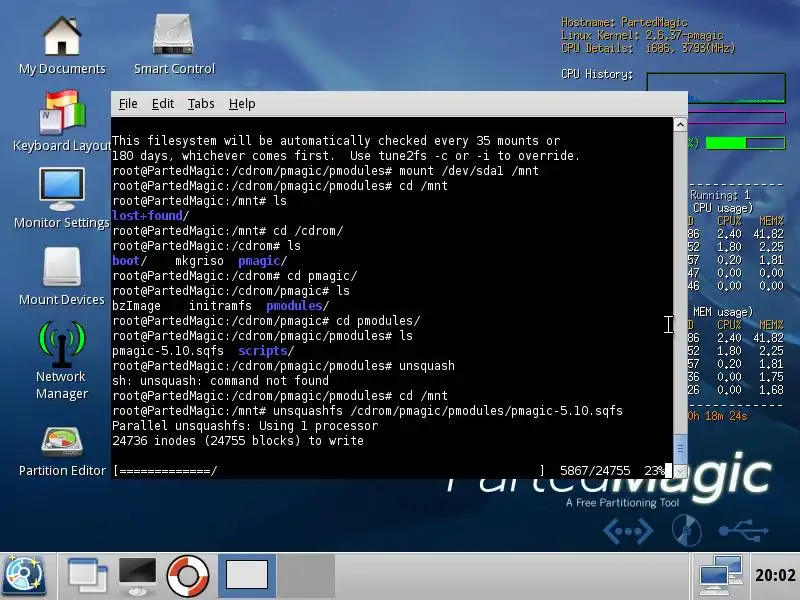The height and width of the screenshot is (600, 800).
Task: Click the 'scripts/' directory text
Action: coord(266,351)
